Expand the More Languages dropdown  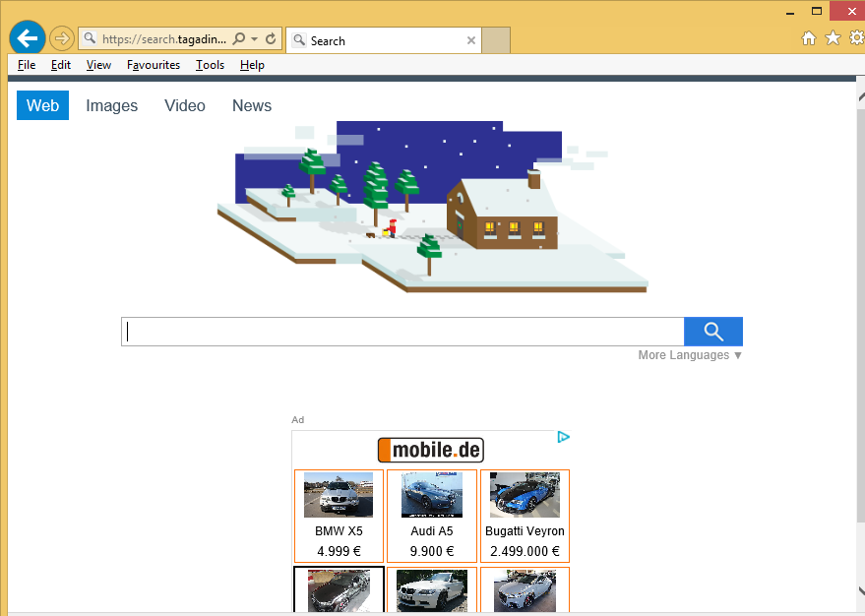coord(690,355)
